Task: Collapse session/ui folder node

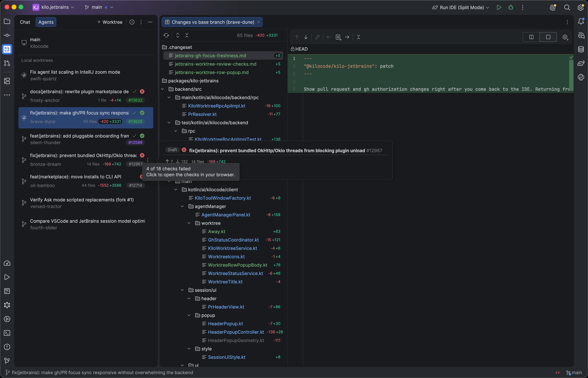Action: coord(182,290)
